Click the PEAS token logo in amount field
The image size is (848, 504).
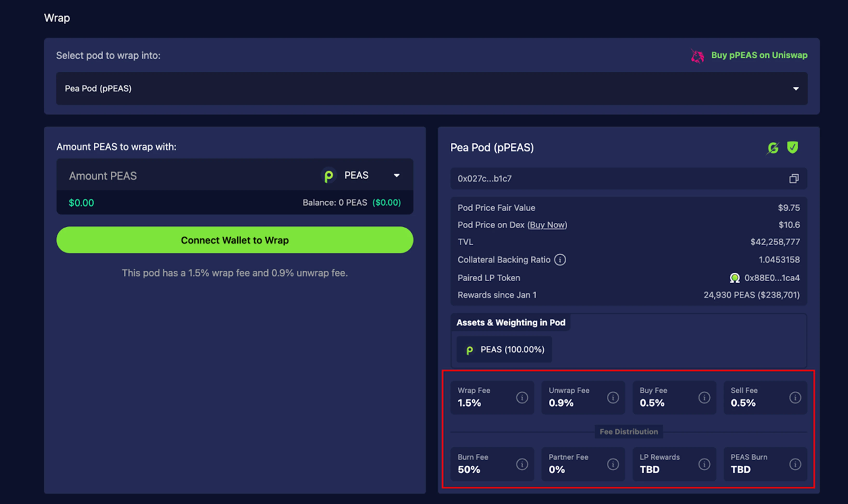coord(328,176)
